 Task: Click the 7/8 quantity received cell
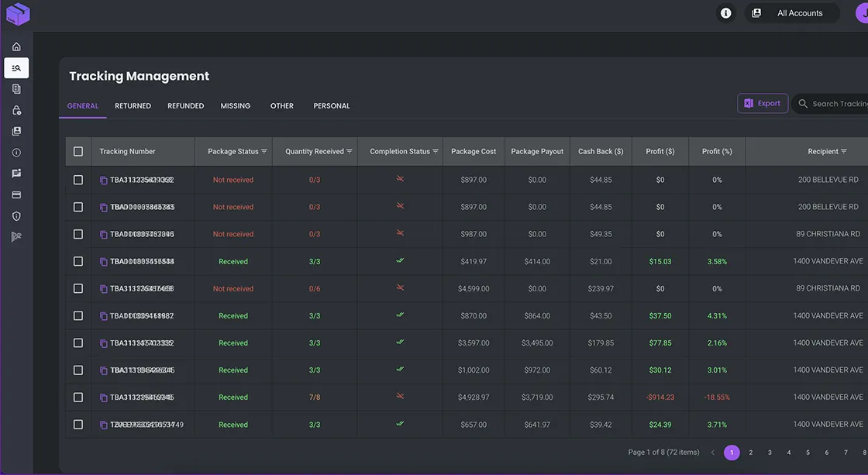point(315,398)
